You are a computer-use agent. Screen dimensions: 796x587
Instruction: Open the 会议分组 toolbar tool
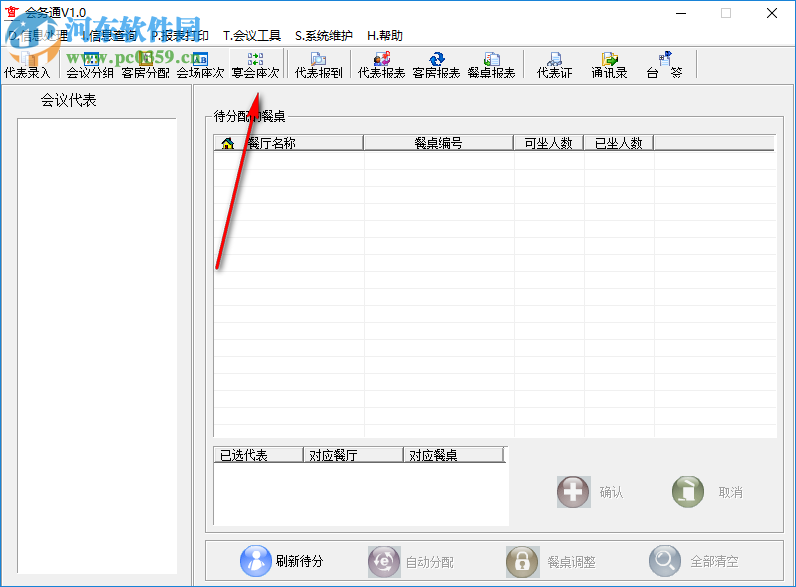(x=90, y=64)
